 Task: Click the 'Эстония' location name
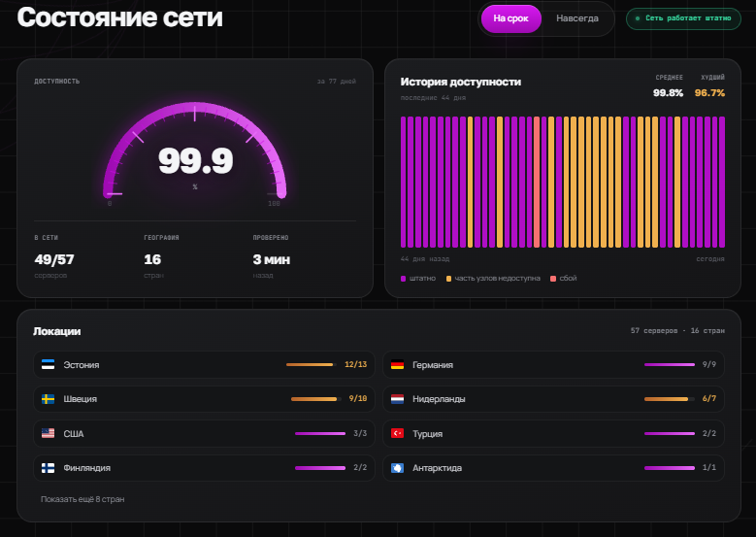[x=81, y=365]
